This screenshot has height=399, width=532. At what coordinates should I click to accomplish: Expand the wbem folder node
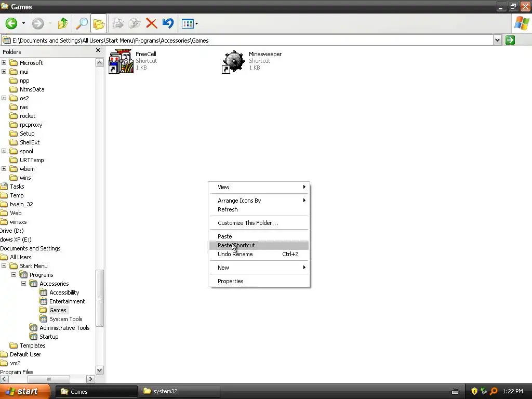[4, 168]
